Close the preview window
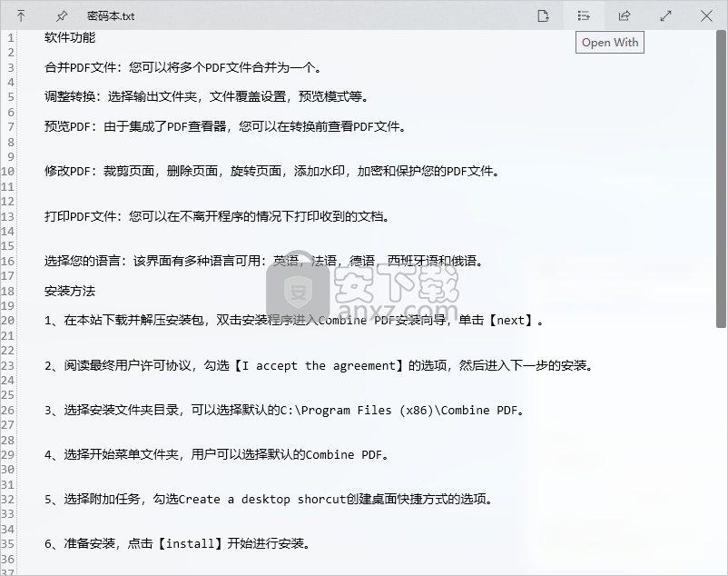The image size is (728, 576). pos(706,15)
